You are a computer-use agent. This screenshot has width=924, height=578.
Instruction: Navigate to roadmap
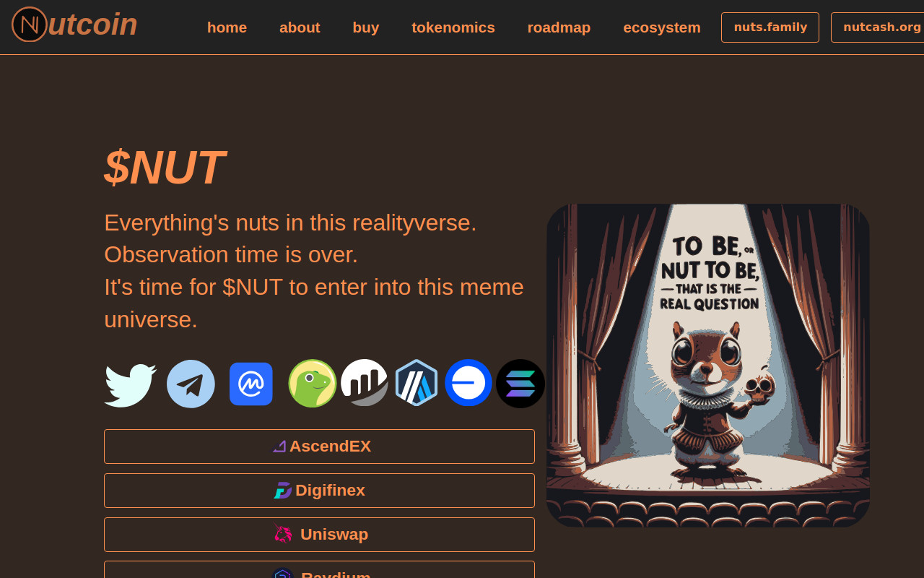coord(559,27)
